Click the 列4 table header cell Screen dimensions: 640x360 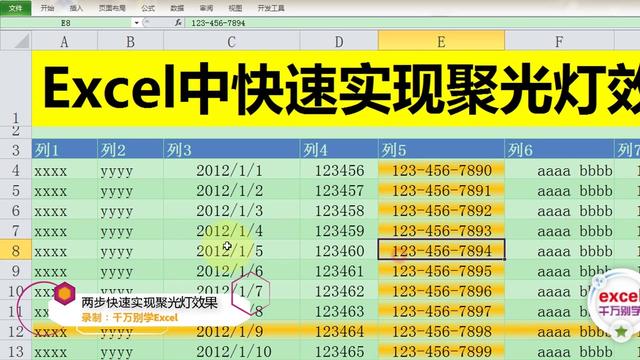coord(339,149)
